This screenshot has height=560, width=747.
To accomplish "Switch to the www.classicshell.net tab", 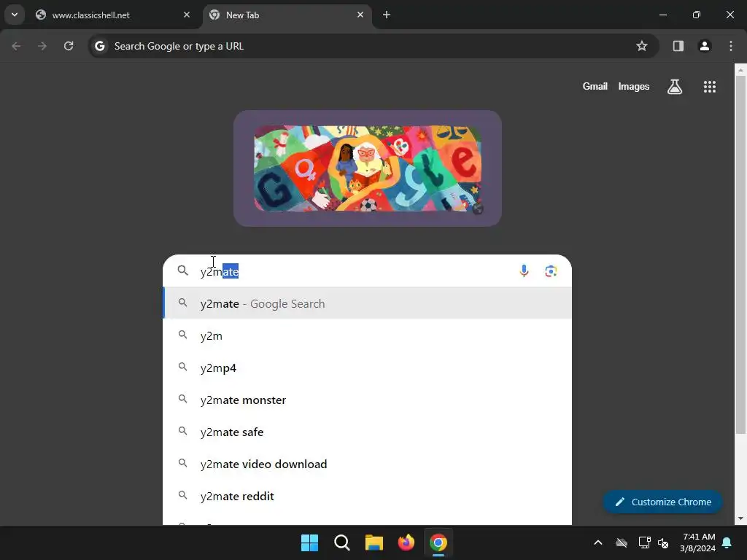I will pos(113,15).
